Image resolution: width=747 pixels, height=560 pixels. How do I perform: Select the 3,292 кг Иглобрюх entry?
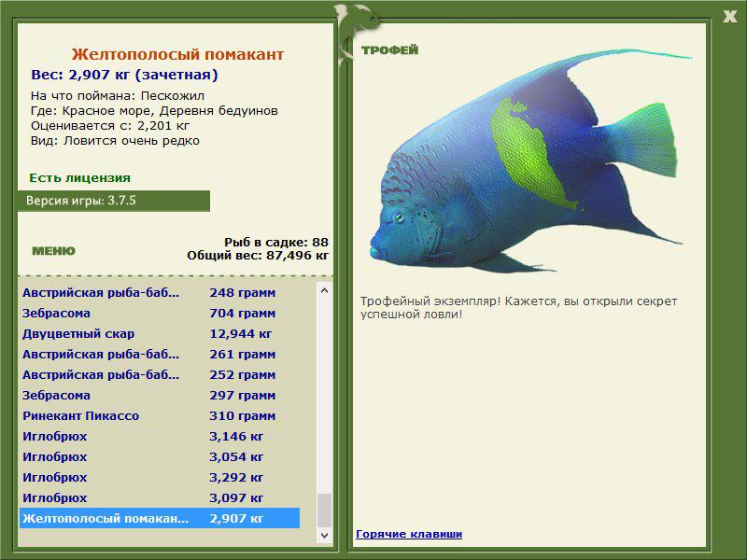[x=160, y=477]
